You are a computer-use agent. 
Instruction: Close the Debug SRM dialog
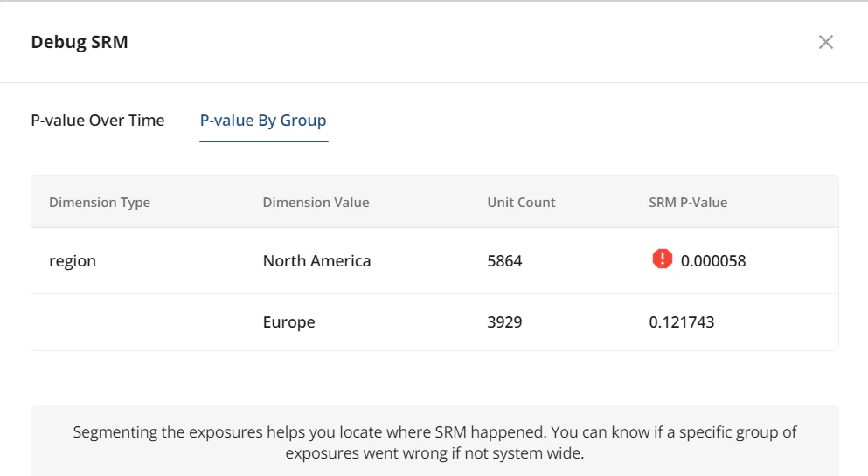tap(825, 42)
